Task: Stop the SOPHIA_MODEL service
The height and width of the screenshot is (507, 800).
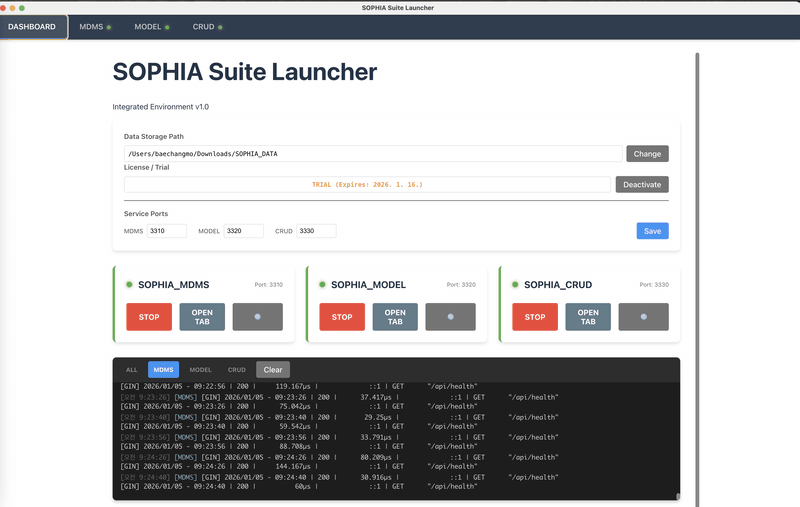Action: point(342,317)
